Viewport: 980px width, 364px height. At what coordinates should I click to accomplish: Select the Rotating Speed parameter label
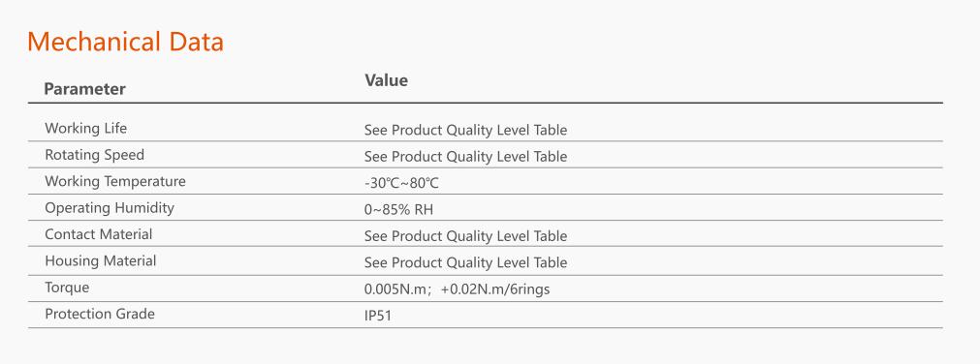(94, 155)
